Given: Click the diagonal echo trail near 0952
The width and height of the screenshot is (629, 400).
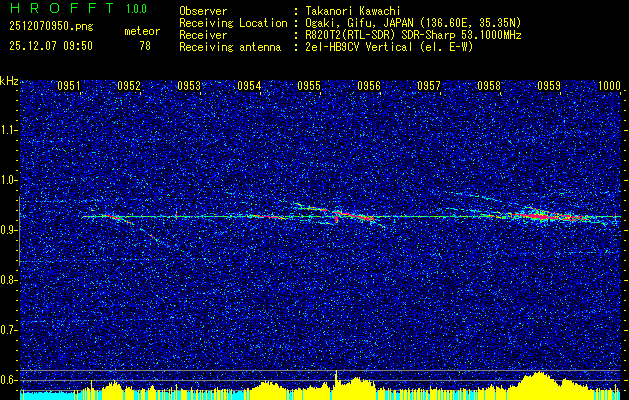Looking at the screenshot, I should 130,226.
